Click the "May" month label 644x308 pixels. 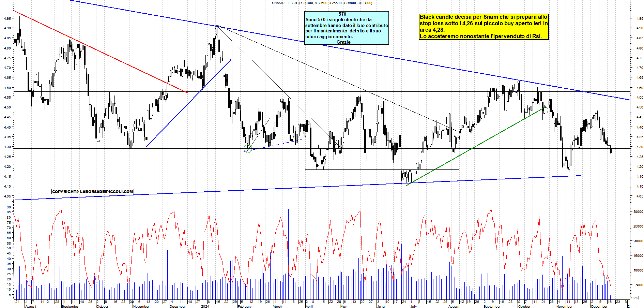coord(343,306)
